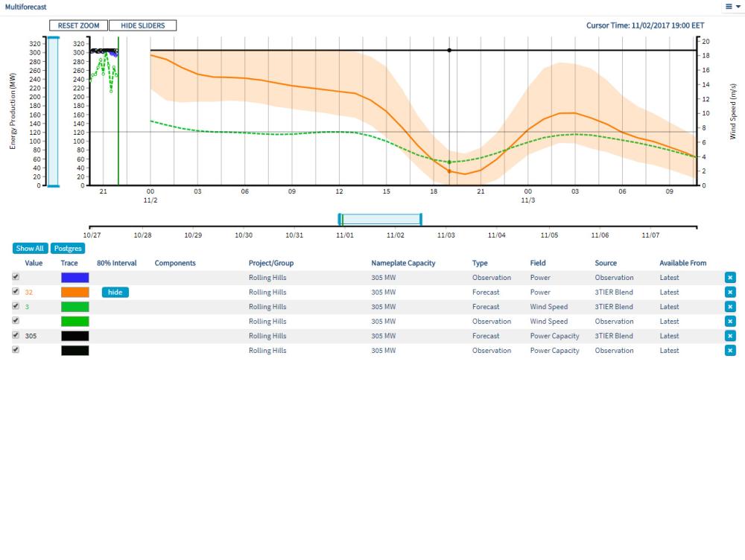Screen dimensions: 745x560
Task: Uncheck the Observation Power trace checkbox
Action: point(16,277)
